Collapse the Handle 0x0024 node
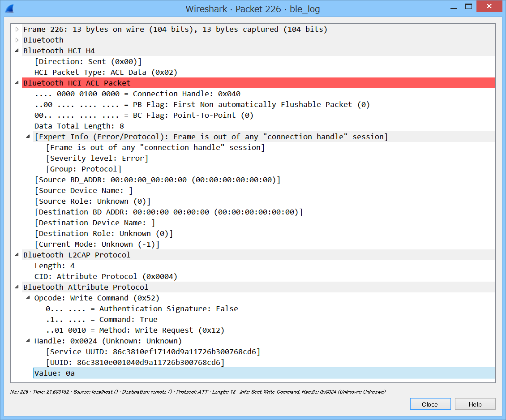Viewport: 506px width, 420px height. tap(28, 341)
